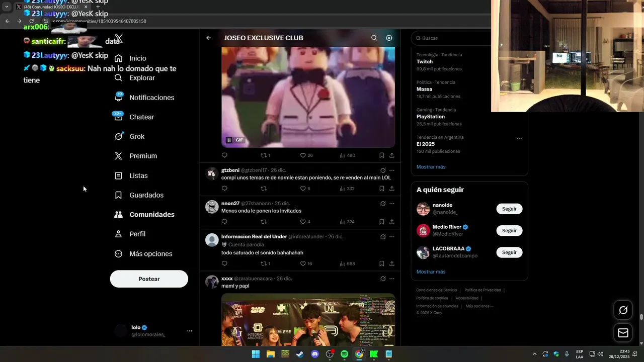644x362 pixels.
Task: Open Spotify from the taskbar
Action: click(x=344, y=354)
